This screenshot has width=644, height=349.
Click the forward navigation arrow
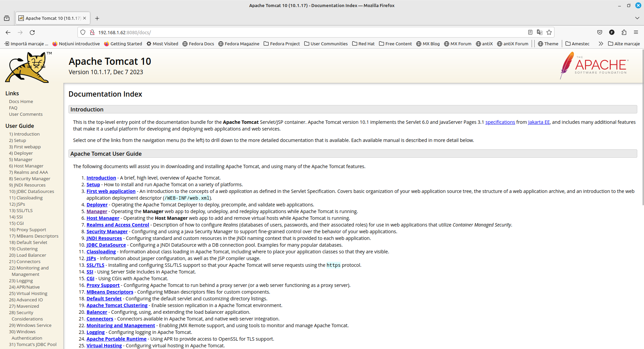[20, 33]
